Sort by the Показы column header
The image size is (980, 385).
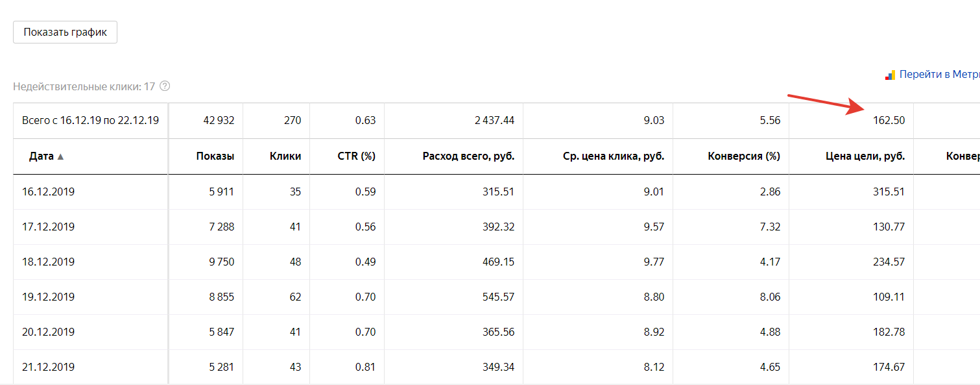pos(215,156)
